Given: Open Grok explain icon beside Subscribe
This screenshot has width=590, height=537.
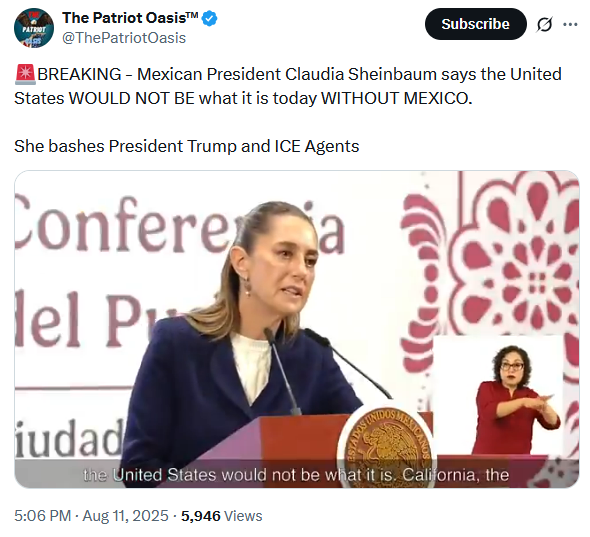Looking at the screenshot, I should [x=544, y=24].
